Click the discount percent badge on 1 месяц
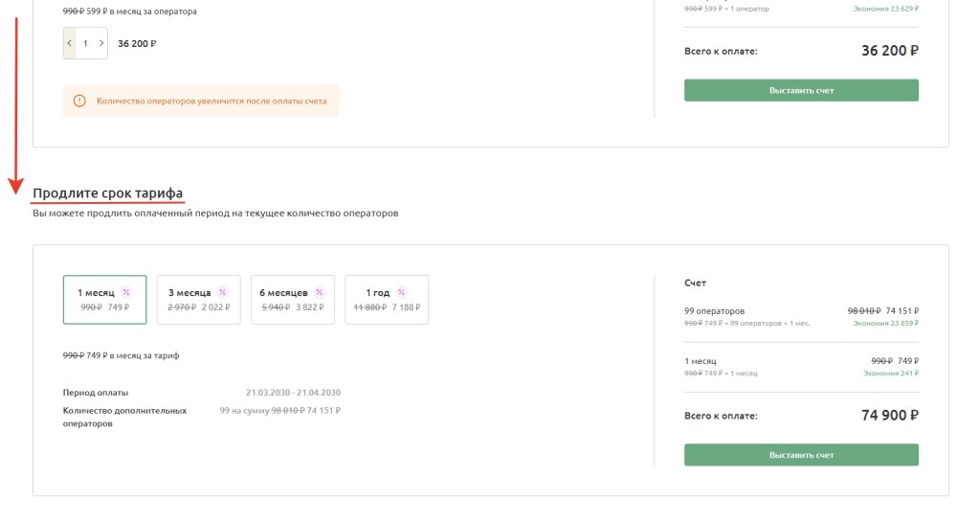 [126, 292]
